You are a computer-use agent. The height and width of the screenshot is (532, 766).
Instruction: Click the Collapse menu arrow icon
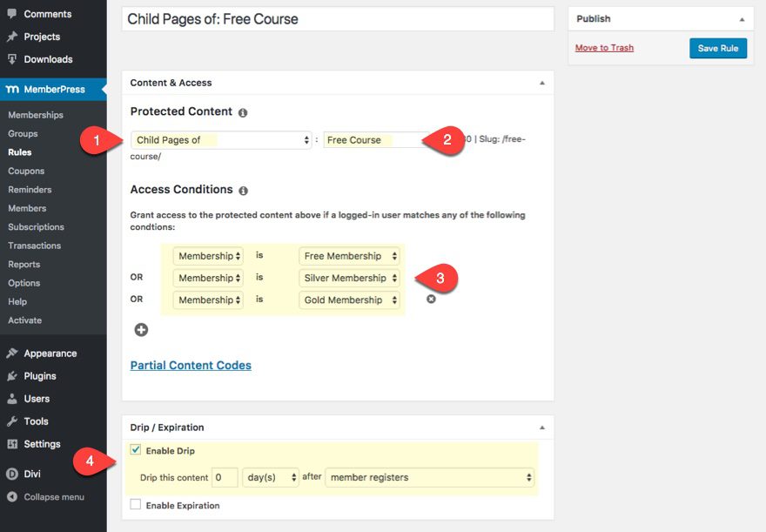click(x=12, y=497)
